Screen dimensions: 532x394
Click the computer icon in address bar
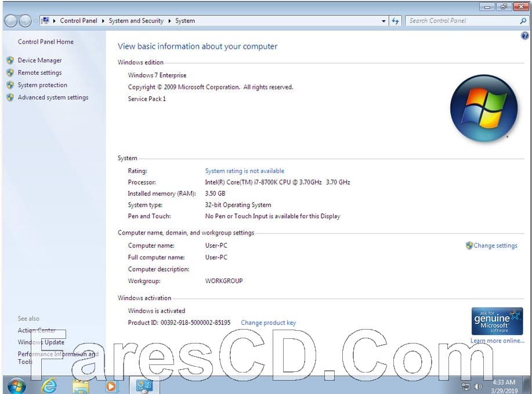click(45, 21)
